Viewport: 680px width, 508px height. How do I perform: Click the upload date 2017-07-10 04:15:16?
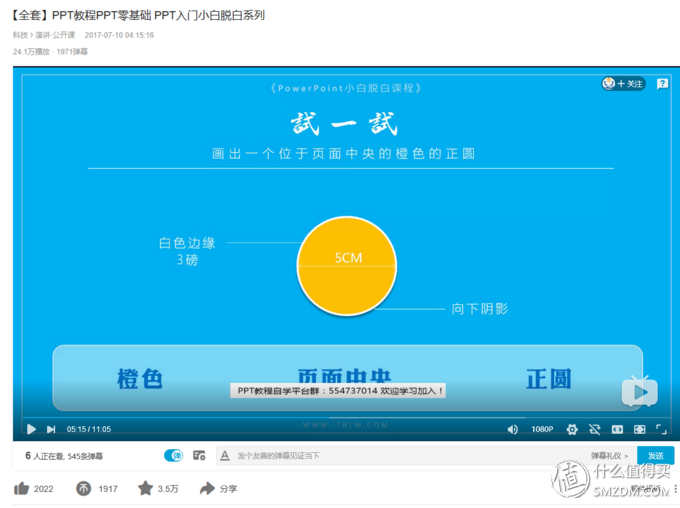[119, 35]
